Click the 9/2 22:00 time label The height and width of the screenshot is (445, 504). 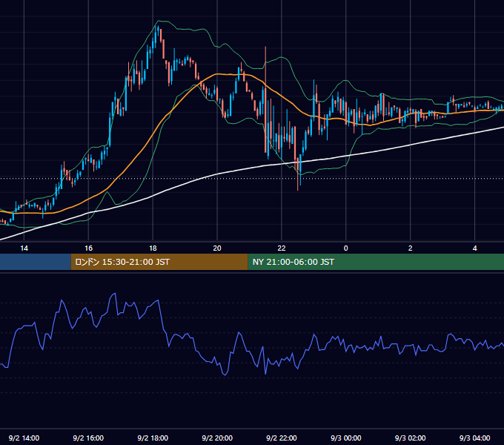point(282,438)
